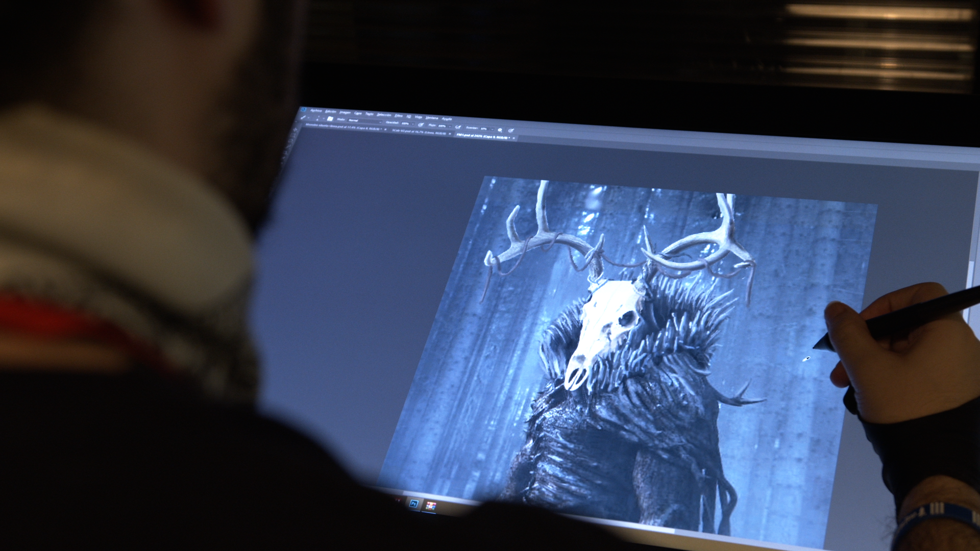Open the Ayuda menu
980x551 pixels.
point(447,119)
